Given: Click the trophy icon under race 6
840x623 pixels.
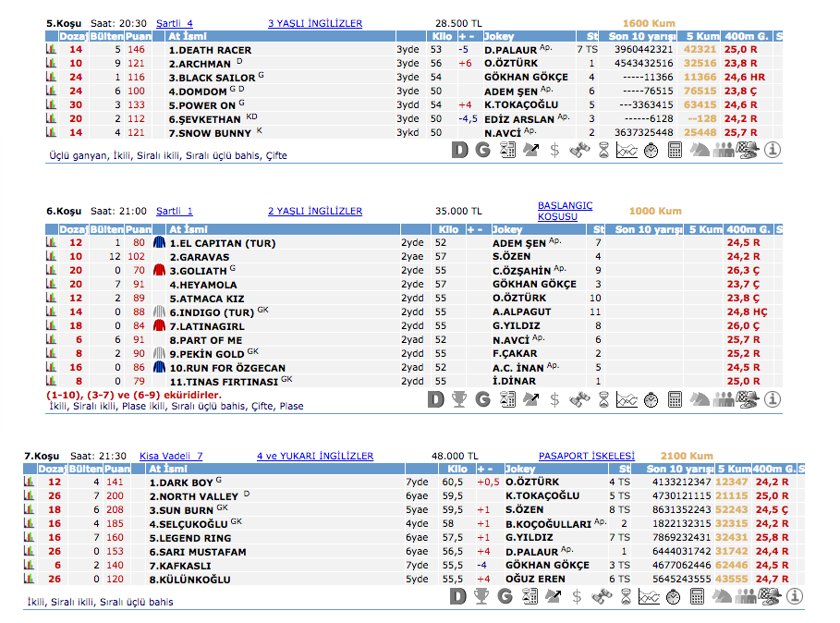Looking at the screenshot, I should 459,399.
